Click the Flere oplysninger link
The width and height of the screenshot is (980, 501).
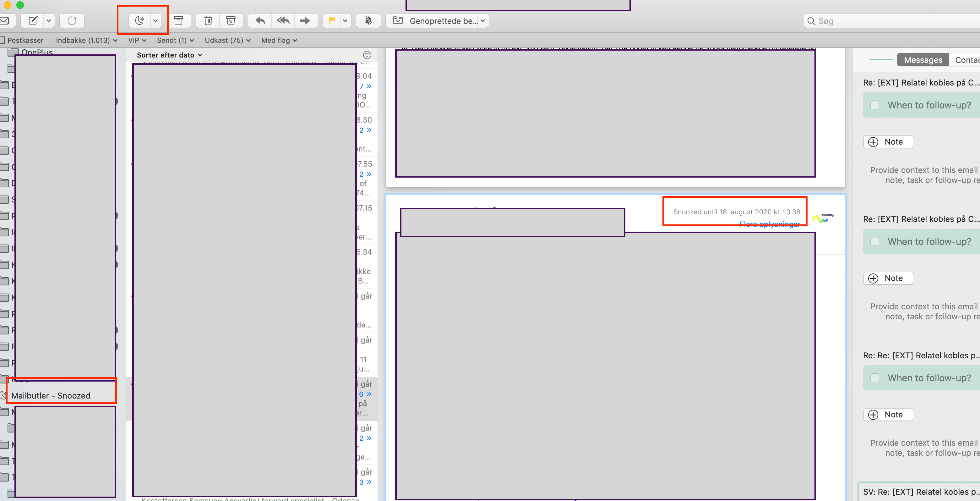770,224
